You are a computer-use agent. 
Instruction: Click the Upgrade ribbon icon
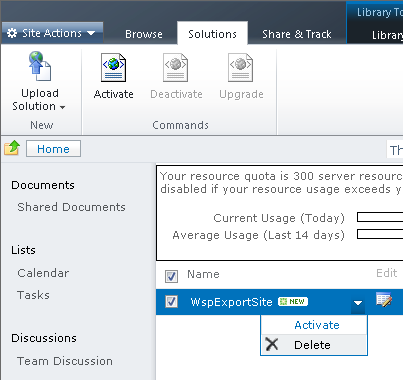tap(240, 68)
